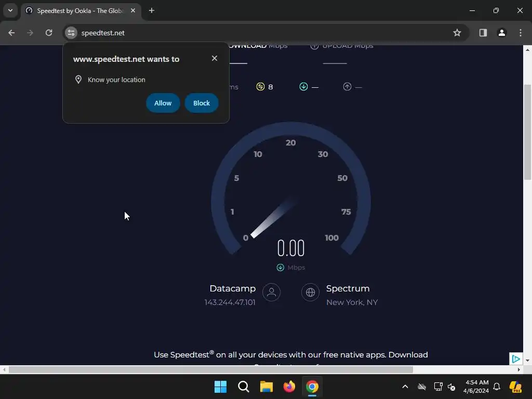This screenshot has height=399, width=532.
Task: Click the Chrome taskbar icon
Action: [x=312, y=387]
